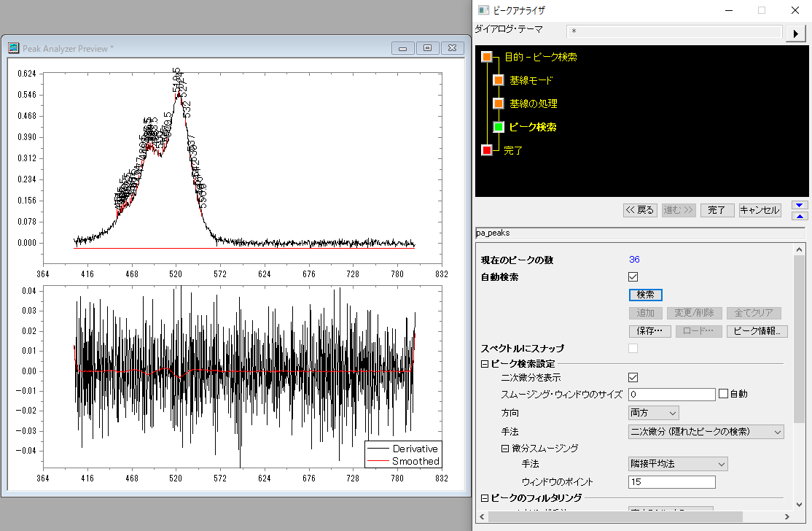Click the blue up-triangle panel icon
812x531 pixels.
[x=800, y=216]
